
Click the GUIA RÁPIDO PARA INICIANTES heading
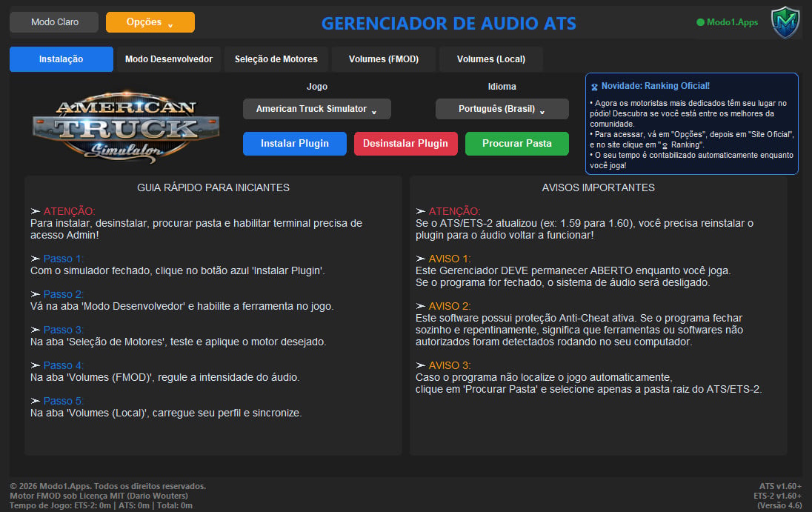point(213,187)
